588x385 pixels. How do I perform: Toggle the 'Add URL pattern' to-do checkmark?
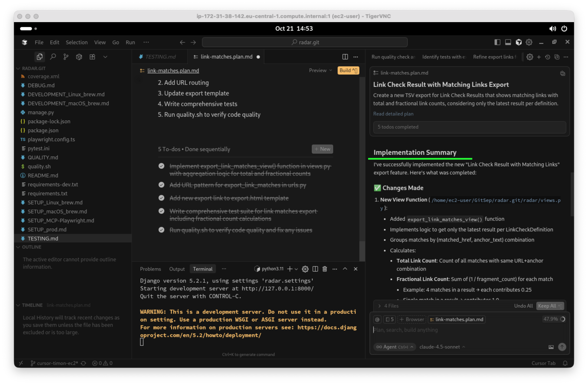point(161,185)
